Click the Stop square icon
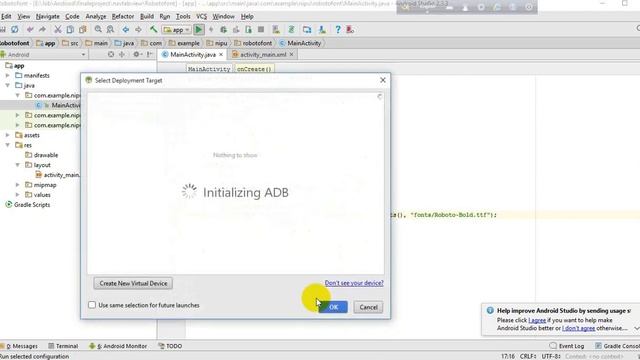640x360 pixels. (261, 29)
